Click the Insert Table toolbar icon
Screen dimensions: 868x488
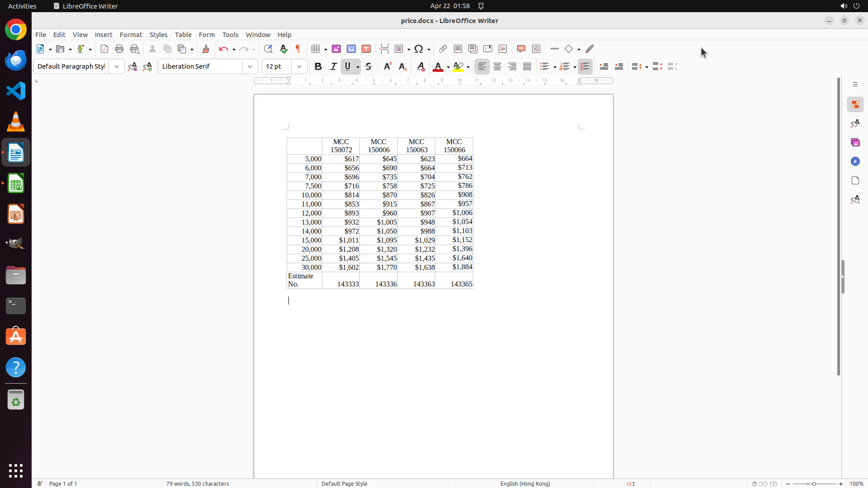click(316, 49)
